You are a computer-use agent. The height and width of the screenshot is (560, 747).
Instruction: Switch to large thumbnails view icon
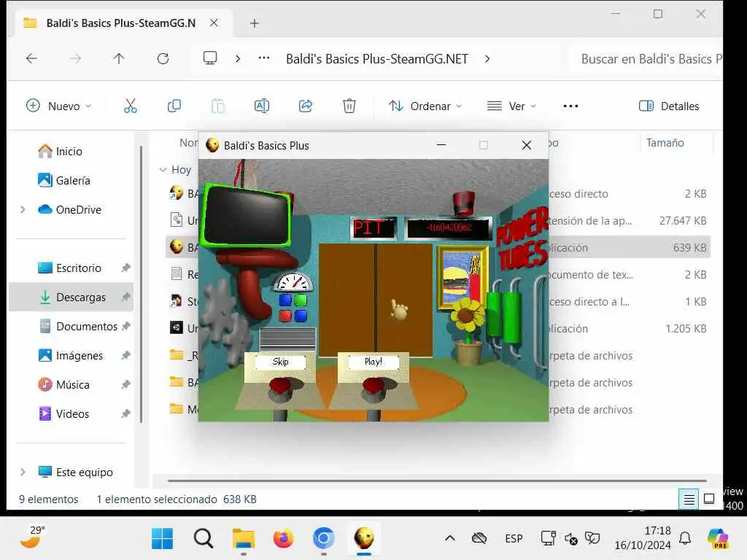[x=709, y=499]
